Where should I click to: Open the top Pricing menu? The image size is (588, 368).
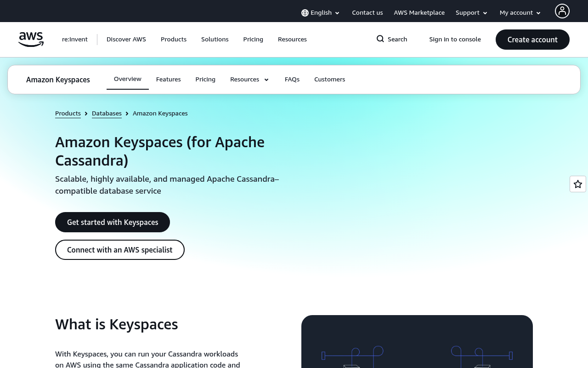point(253,40)
